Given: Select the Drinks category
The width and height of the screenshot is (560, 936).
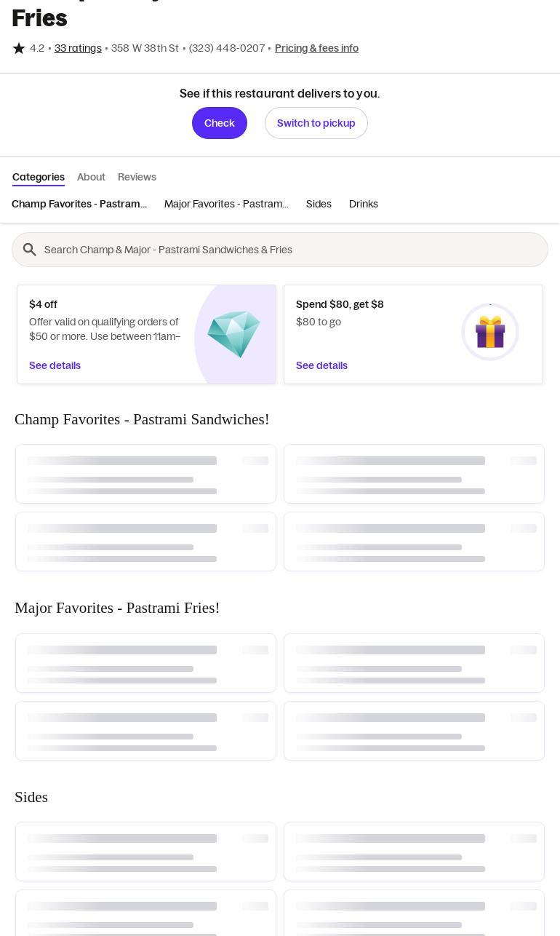Looking at the screenshot, I should click(x=364, y=204).
